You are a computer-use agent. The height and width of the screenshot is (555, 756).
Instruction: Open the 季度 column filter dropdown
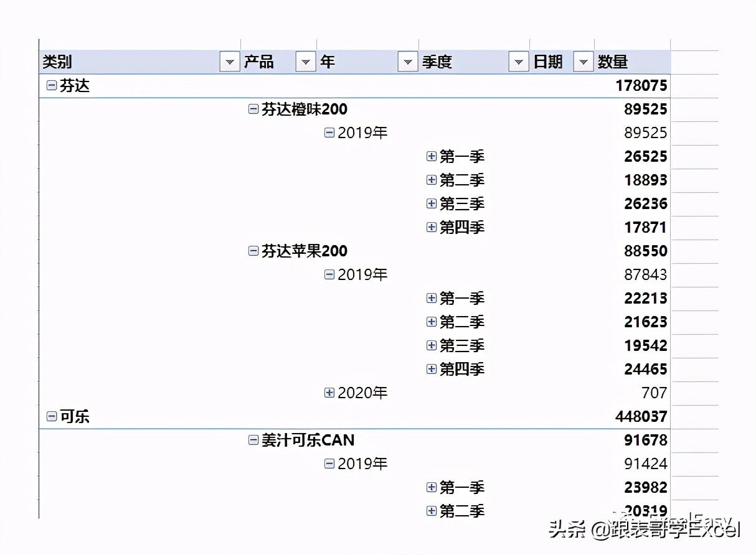click(x=519, y=62)
